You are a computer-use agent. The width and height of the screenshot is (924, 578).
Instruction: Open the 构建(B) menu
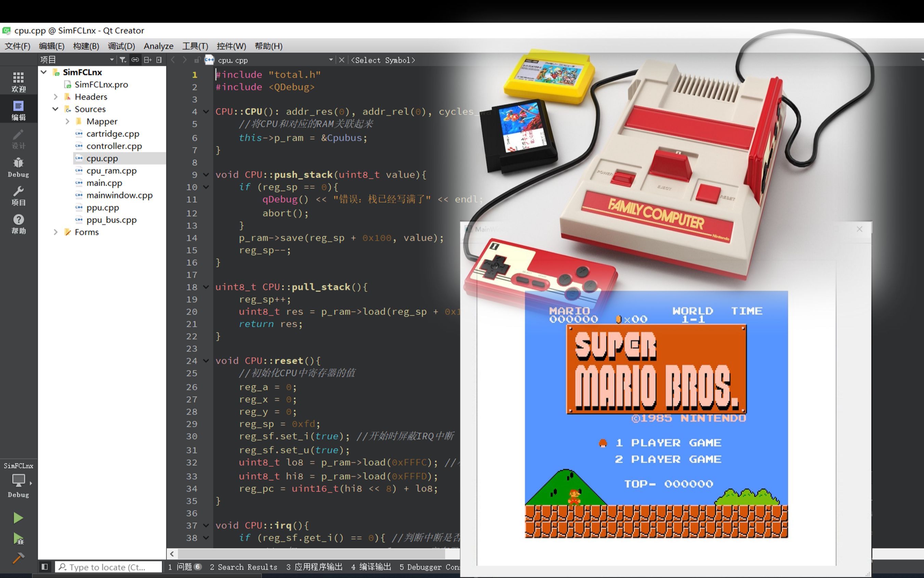[x=86, y=46]
